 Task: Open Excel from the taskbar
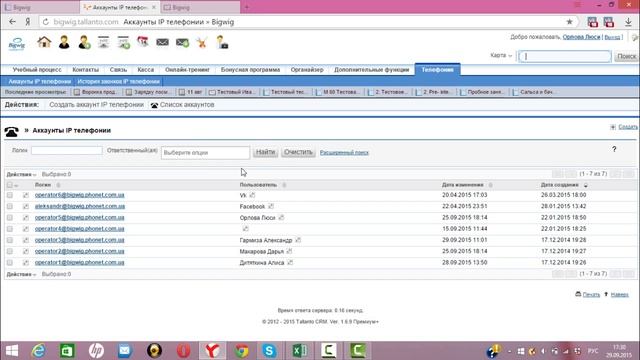[x=299, y=351]
